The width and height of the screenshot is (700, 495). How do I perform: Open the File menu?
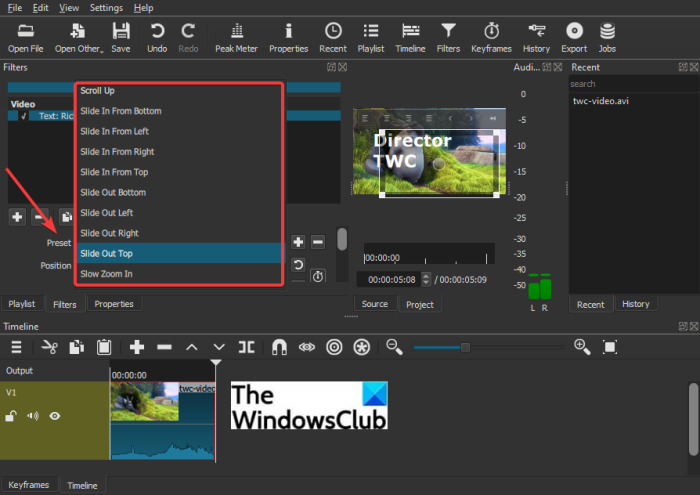pos(15,8)
